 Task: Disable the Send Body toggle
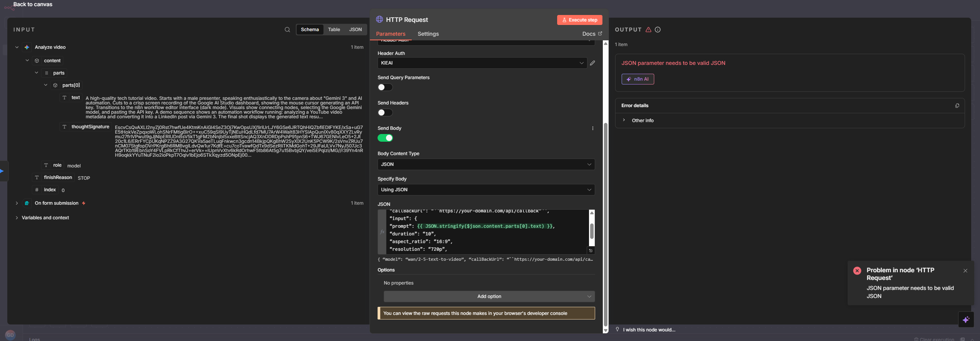point(385,138)
